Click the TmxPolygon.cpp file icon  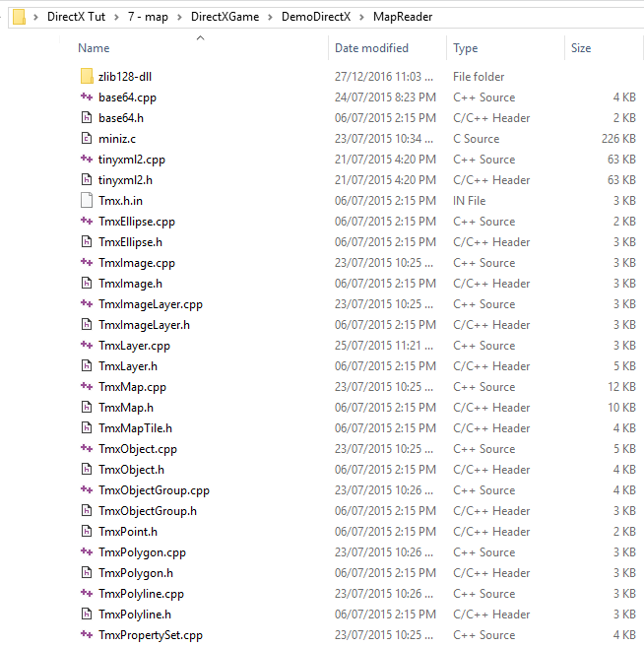[x=87, y=552]
